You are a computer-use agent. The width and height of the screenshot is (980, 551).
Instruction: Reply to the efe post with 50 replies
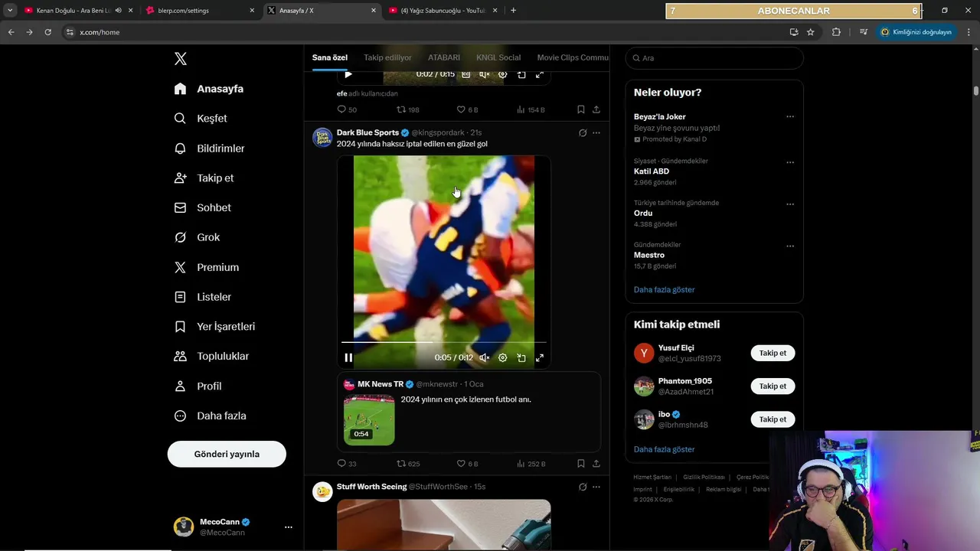coord(347,109)
